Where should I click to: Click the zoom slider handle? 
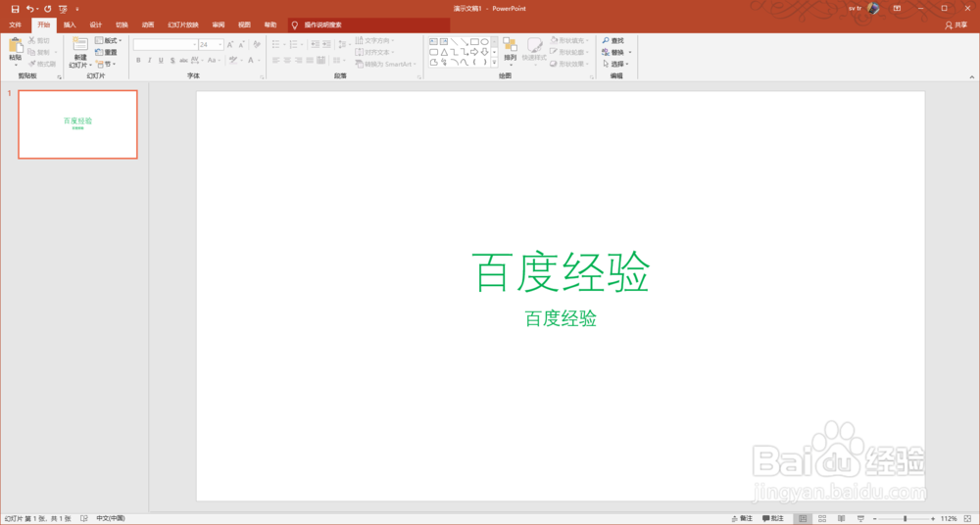(x=905, y=519)
